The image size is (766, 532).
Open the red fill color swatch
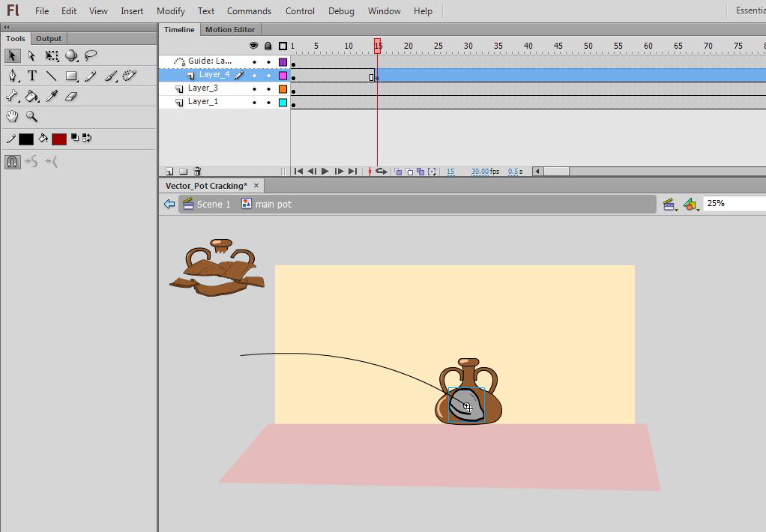click(x=59, y=139)
